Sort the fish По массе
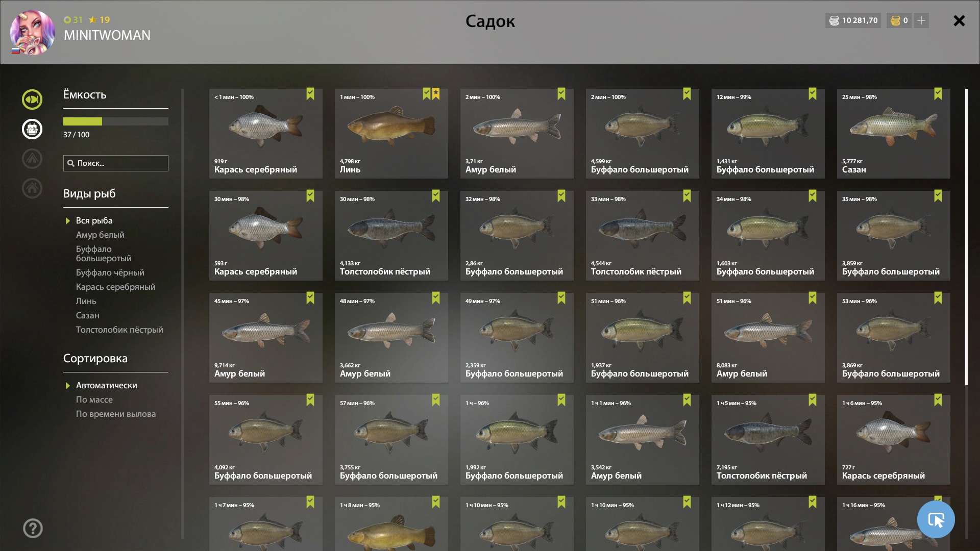The height and width of the screenshot is (551, 980). point(94,399)
